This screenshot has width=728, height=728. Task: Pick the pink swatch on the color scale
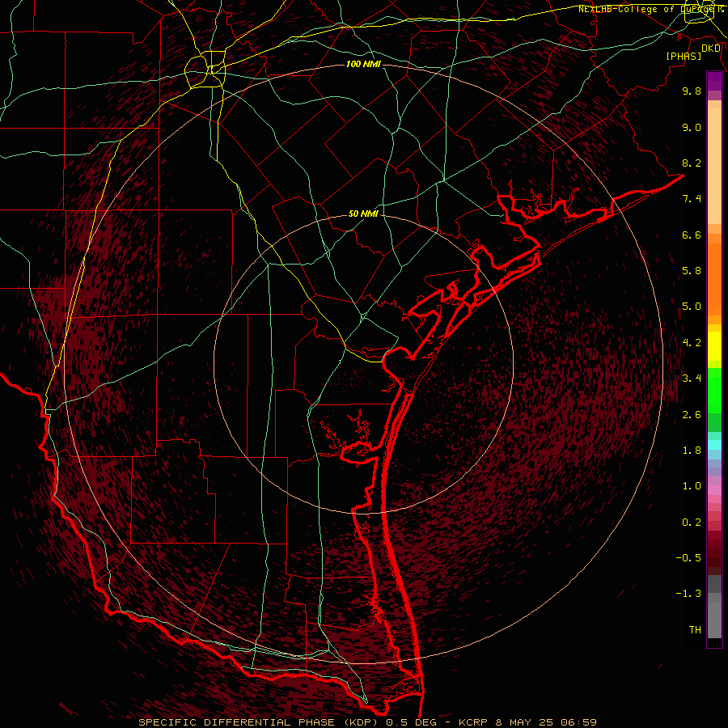714,490
